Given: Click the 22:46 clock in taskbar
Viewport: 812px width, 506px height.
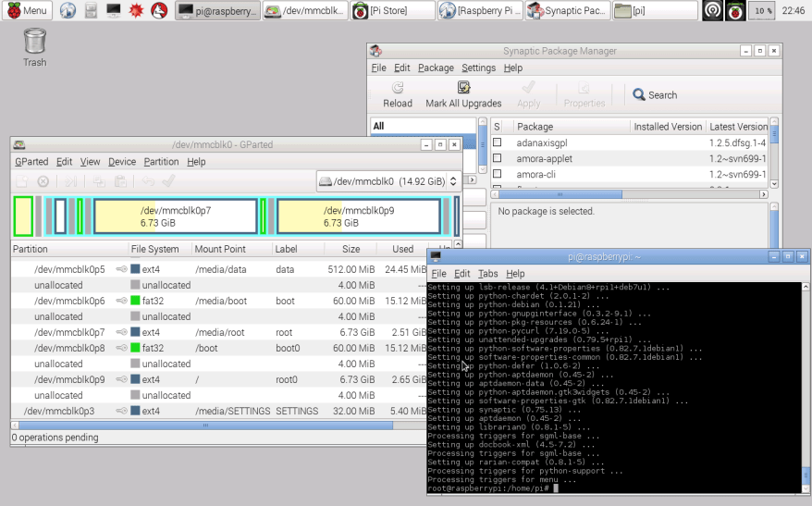Looking at the screenshot, I should (x=794, y=10).
